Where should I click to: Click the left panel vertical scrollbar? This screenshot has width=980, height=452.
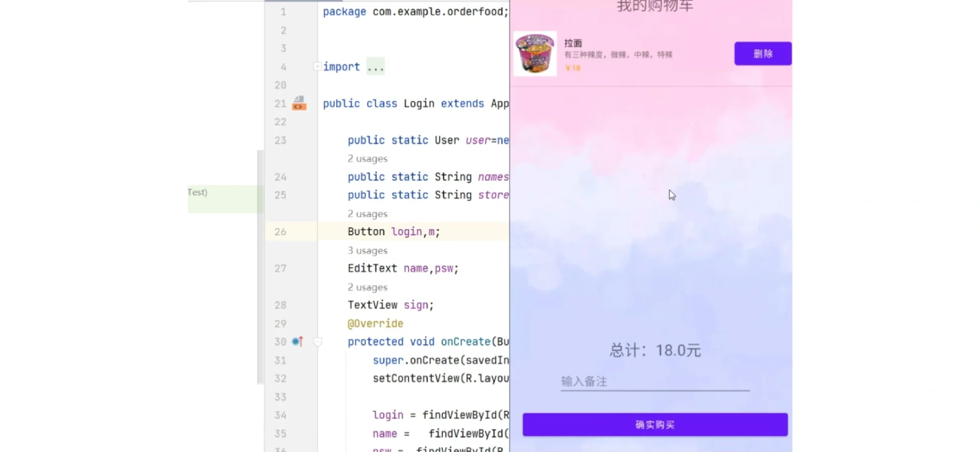[x=260, y=265]
